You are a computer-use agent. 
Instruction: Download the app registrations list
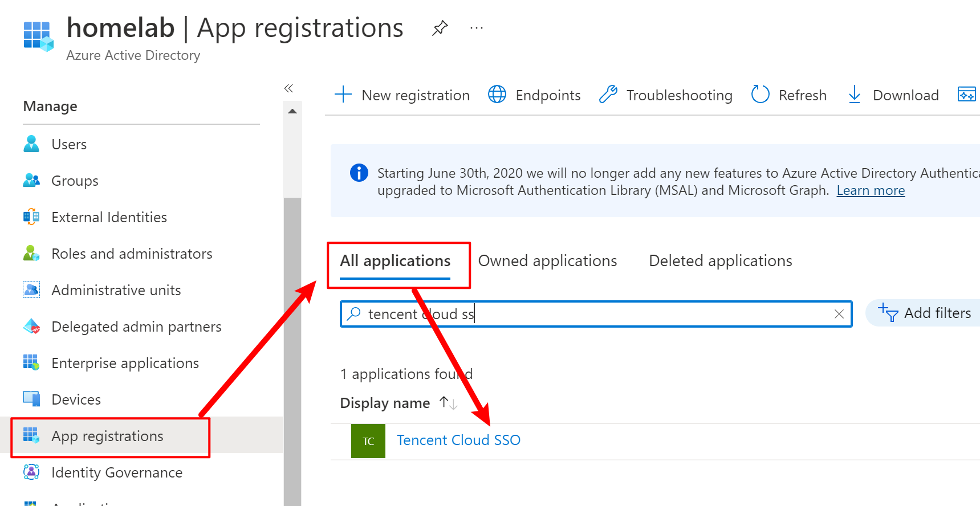coord(893,95)
